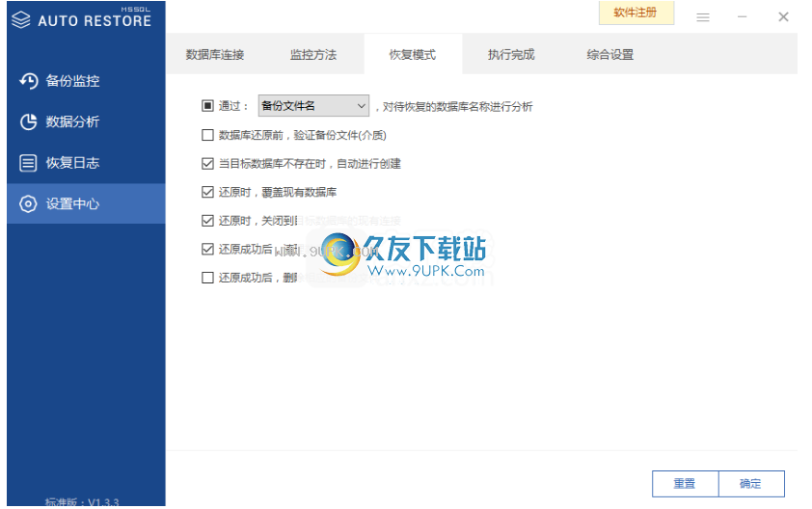Viewport: 812px width, 509px height.
Task: Select 设置中心 in the sidebar
Action: pos(86,203)
